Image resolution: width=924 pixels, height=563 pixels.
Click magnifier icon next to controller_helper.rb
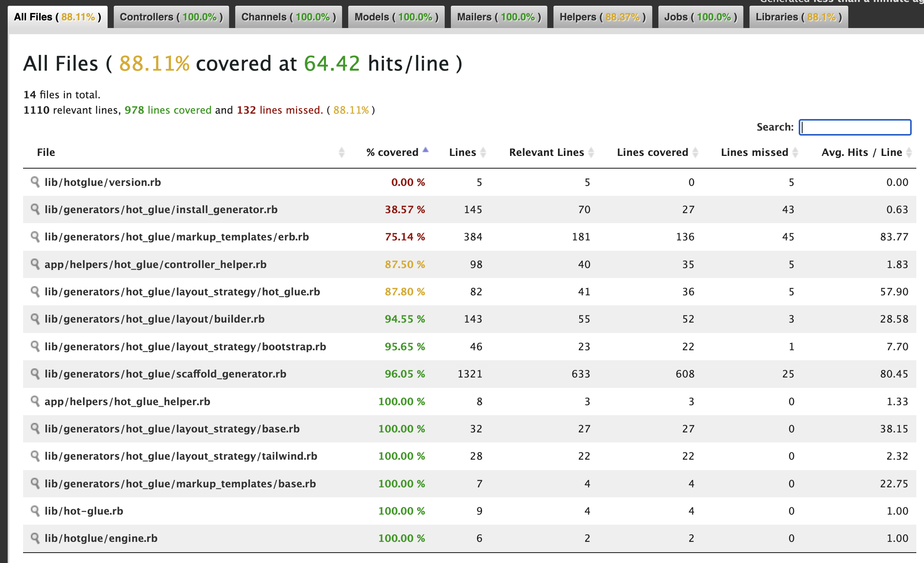(35, 264)
